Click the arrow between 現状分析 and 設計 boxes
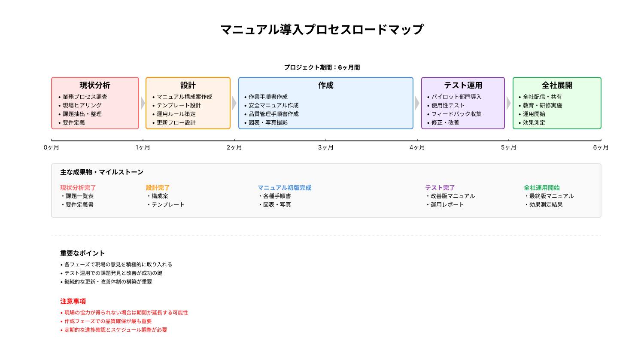This screenshot has width=644, height=363. pos(143,103)
